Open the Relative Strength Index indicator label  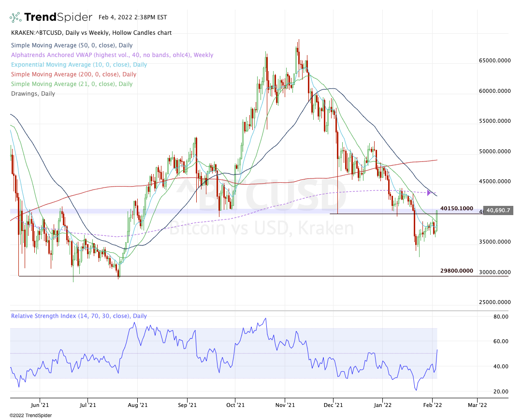(x=78, y=316)
